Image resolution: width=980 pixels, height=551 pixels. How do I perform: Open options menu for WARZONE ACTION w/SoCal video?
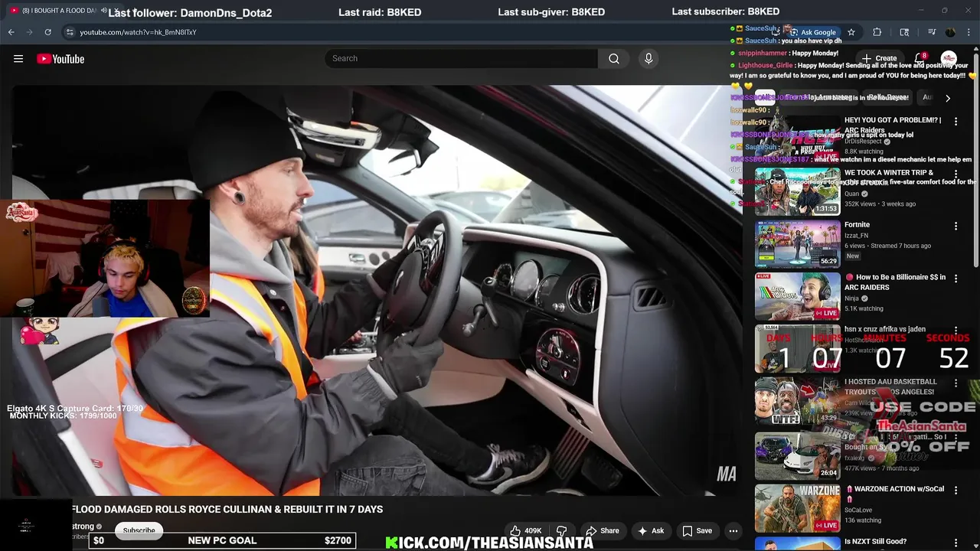pyautogui.click(x=955, y=490)
